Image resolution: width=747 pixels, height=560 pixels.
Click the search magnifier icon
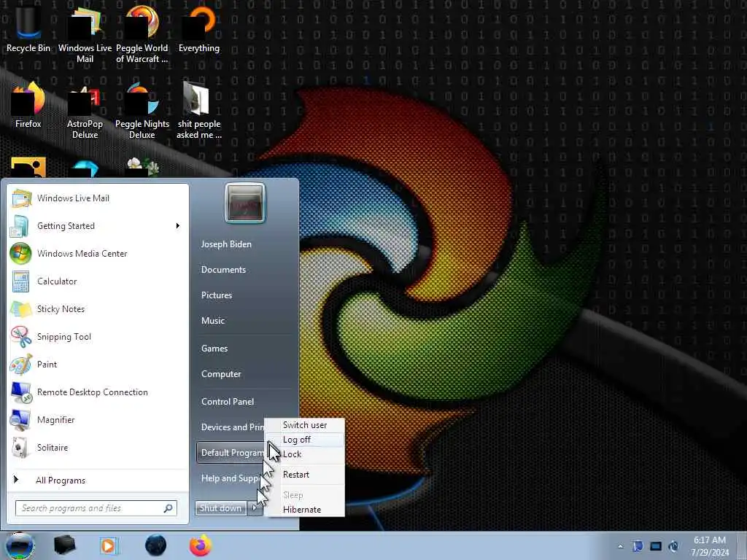point(169,508)
